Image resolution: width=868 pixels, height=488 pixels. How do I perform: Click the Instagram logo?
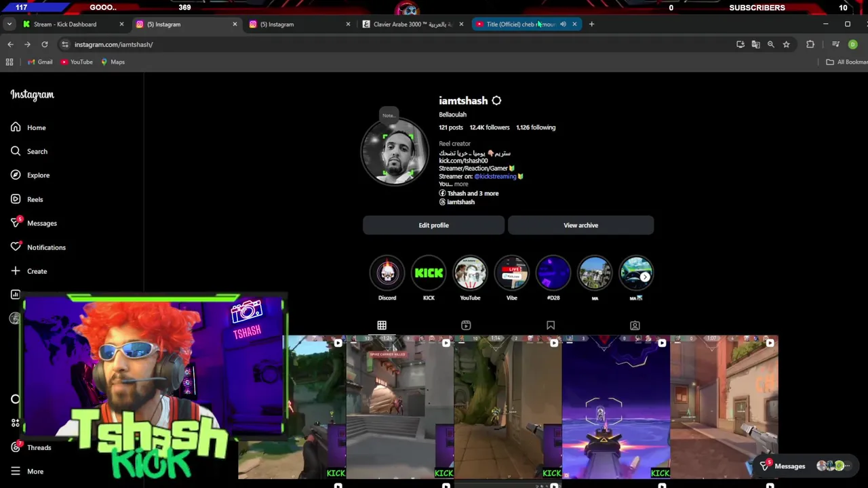(32, 95)
